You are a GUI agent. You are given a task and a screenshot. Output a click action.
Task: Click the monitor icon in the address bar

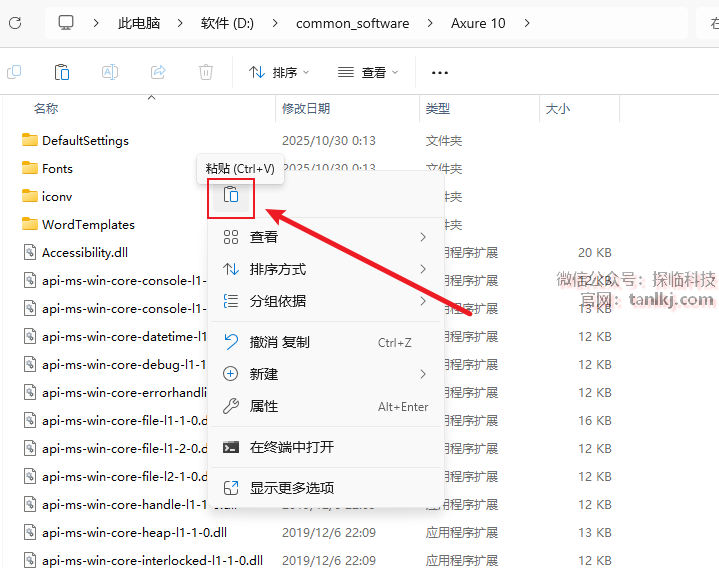(66, 23)
